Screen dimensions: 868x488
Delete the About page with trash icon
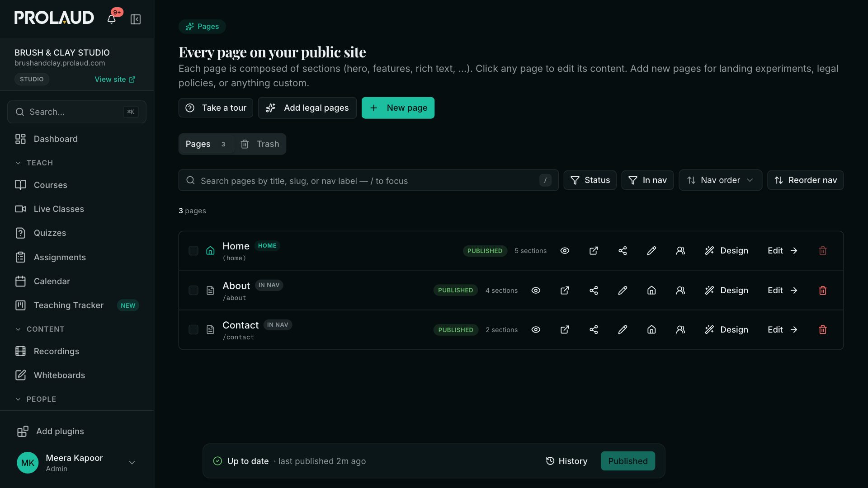[823, 290]
